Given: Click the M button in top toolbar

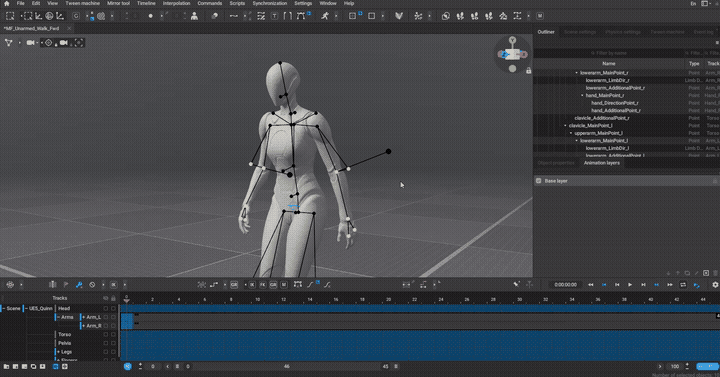Looking at the screenshot, I should point(540,16).
